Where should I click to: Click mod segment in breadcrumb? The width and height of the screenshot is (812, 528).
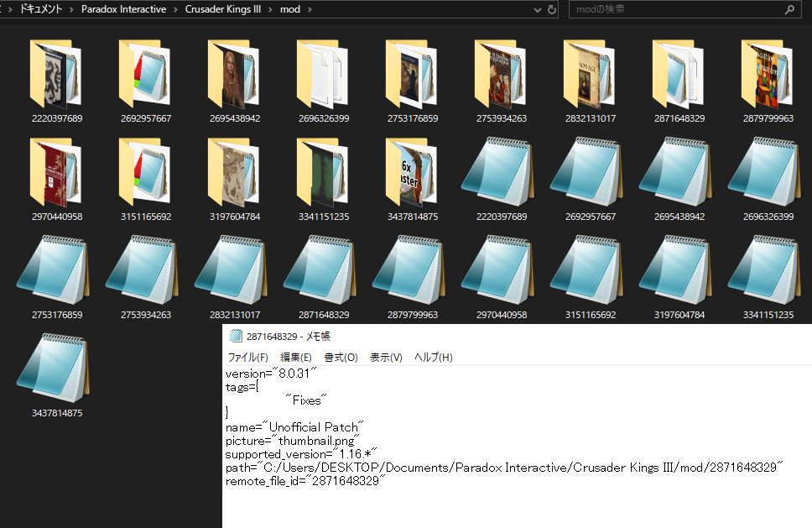pos(290,9)
